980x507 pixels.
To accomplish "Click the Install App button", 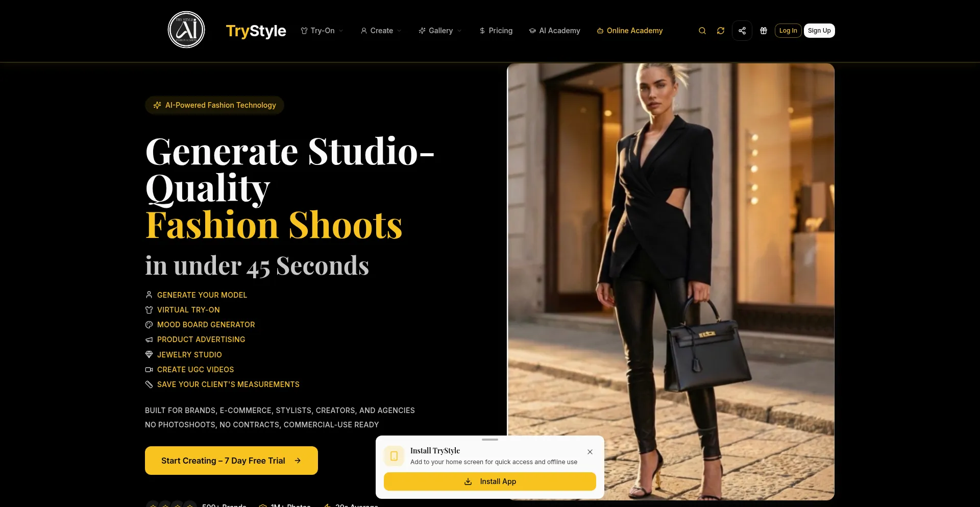I will 490,481.
